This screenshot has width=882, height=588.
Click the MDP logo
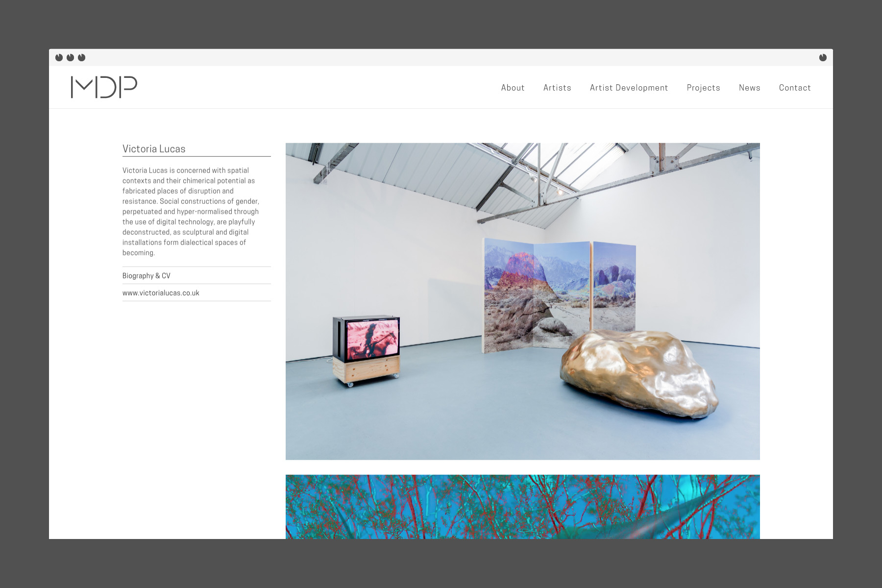click(x=104, y=87)
